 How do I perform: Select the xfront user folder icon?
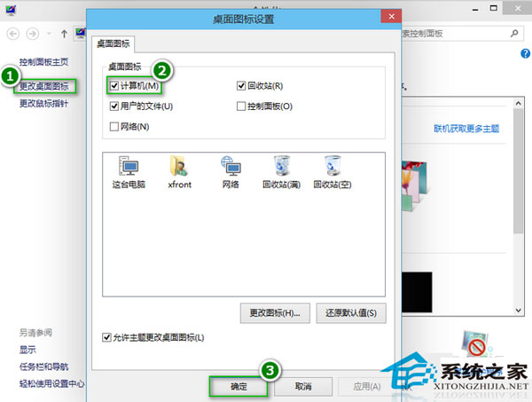click(x=180, y=169)
